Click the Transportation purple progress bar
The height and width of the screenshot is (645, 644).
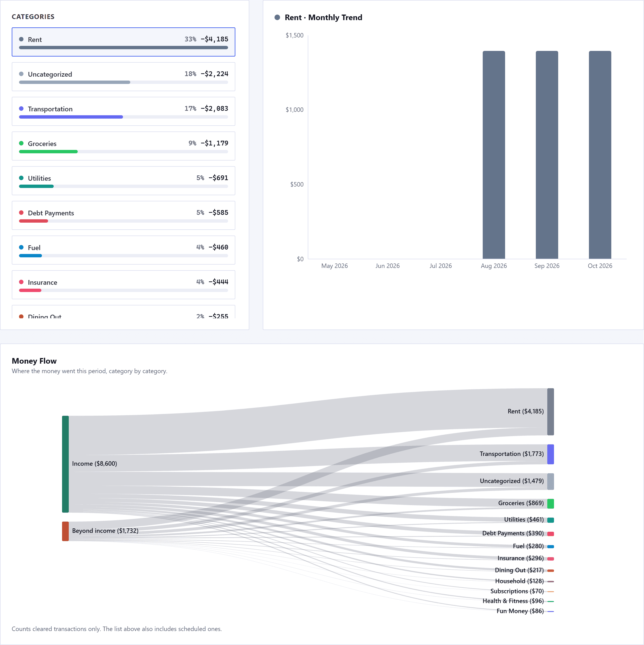[x=71, y=117]
